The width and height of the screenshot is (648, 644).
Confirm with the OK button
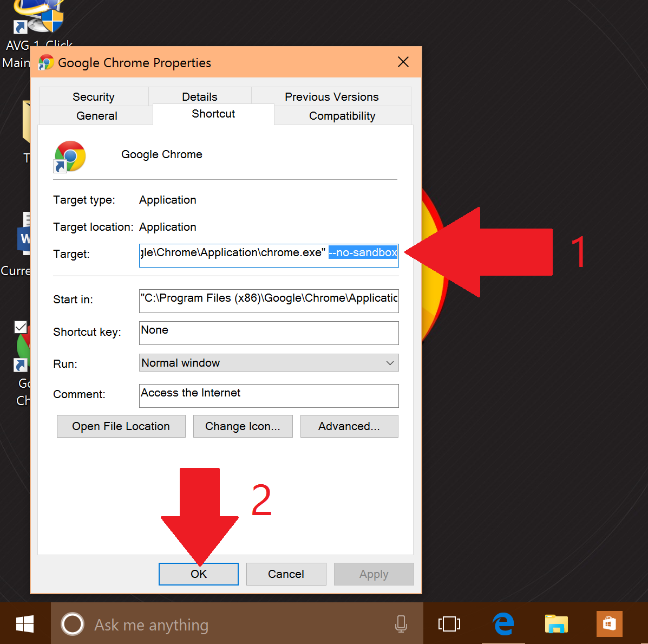pyautogui.click(x=199, y=574)
